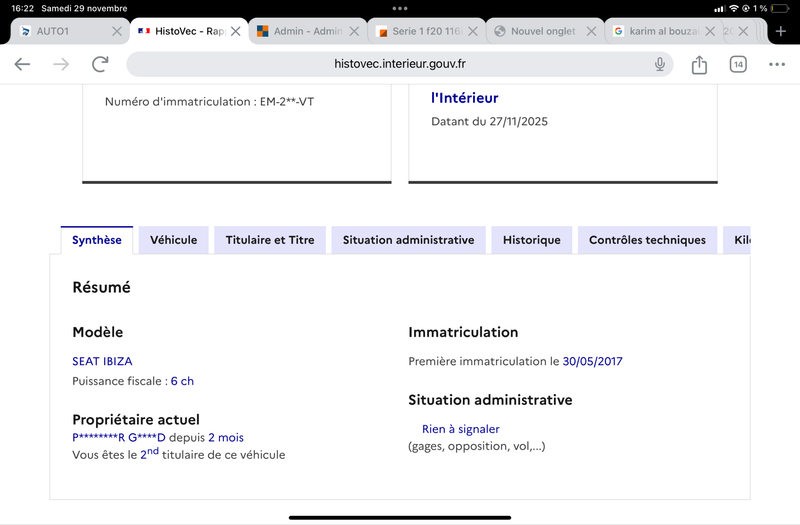Image resolution: width=800 pixels, height=525 pixels.
Task: Reload the page with the refresh icon
Action: (x=100, y=65)
